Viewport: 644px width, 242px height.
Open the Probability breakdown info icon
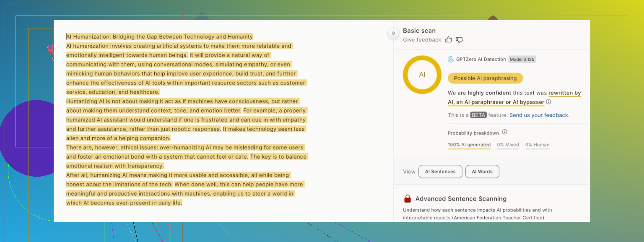click(x=504, y=132)
